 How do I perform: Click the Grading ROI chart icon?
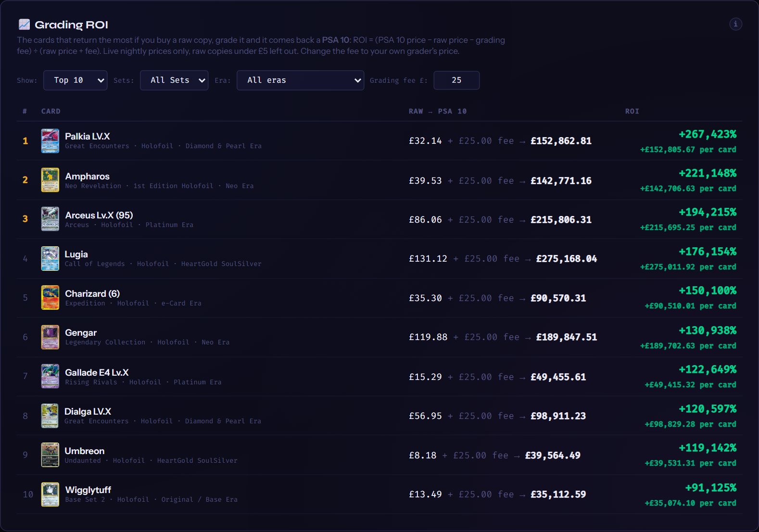(24, 25)
